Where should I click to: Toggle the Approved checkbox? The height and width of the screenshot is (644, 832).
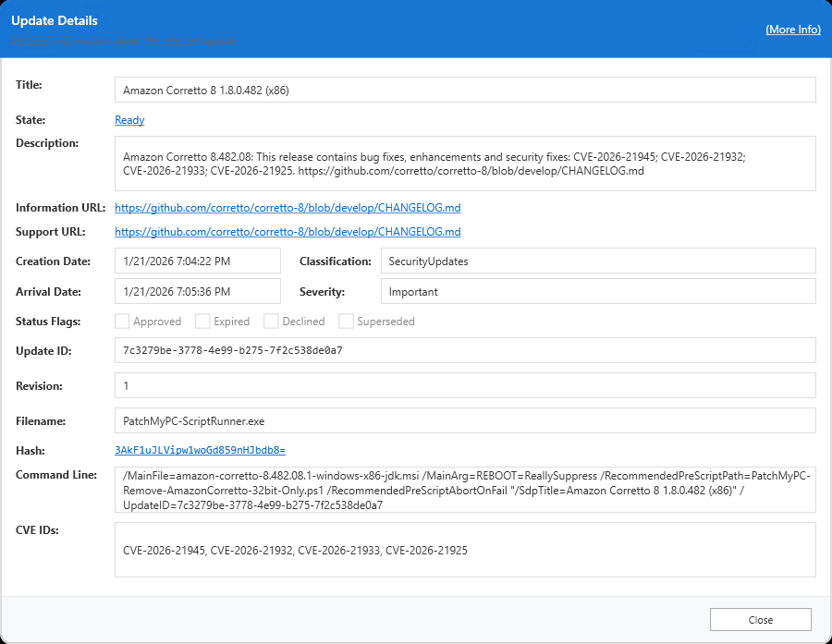click(x=122, y=322)
